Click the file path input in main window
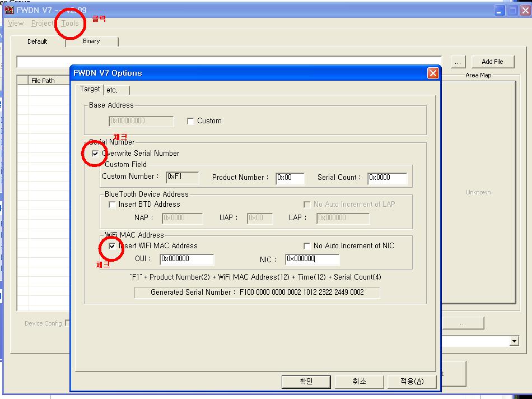This screenshot has height=399, width=532. (229, 62)
